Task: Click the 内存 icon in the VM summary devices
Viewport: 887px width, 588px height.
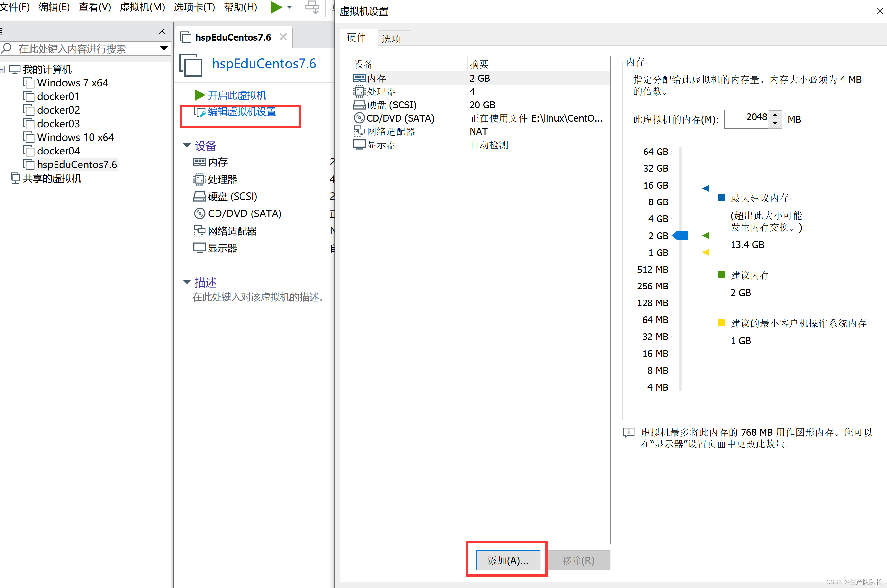Action: click(x=200, y=162)
